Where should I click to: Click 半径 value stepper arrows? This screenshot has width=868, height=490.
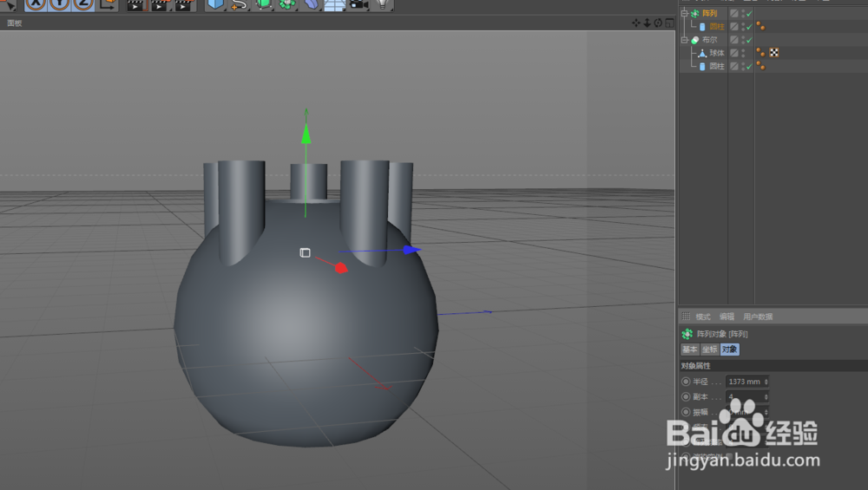pyautogui.click(x=766, y=382)
